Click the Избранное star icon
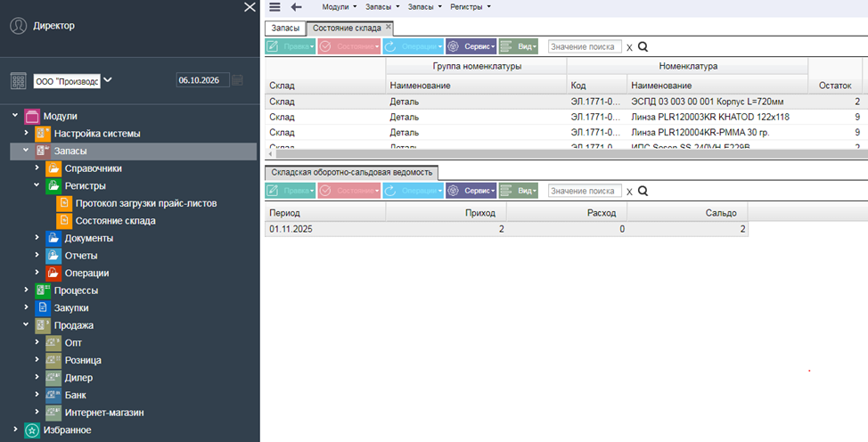The height and width of the screenshot is (442, 868). pyautogui.click(x=32, y=430)
